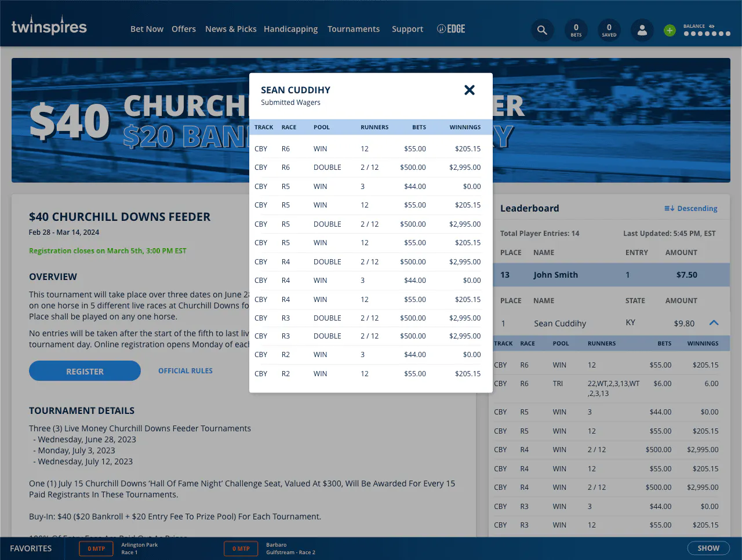
Task: Click the Sean Cuddihy name in the Leaderboard
Action: coord(560,323)
